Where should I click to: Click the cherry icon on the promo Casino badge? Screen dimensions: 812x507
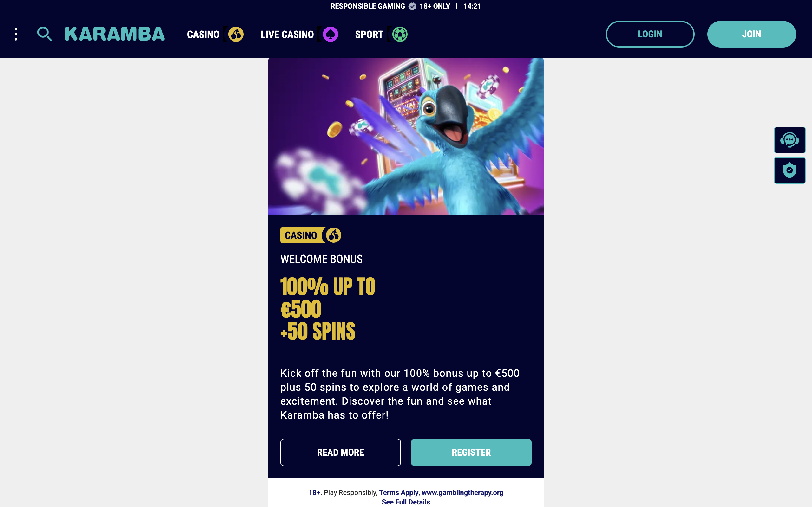pyautogui.click(x=334, y=235)
